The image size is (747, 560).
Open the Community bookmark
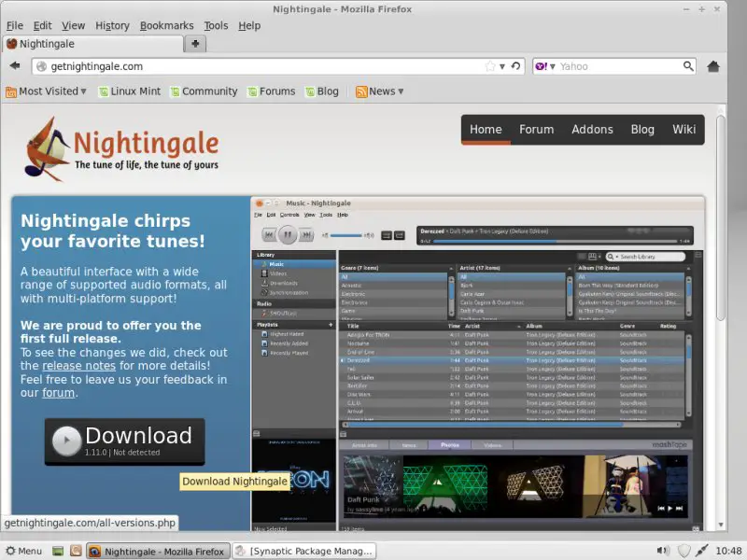point(204,91)
